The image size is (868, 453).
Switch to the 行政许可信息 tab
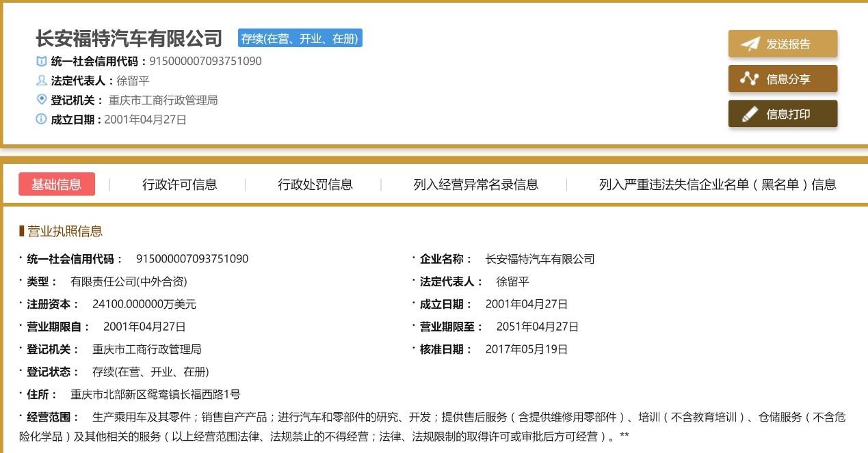click(x=180, y=184)
